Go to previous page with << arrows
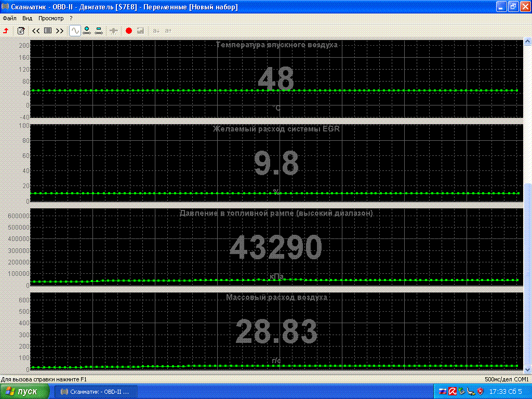The height and width of the screenshot is (399, 532). [36, 31]
